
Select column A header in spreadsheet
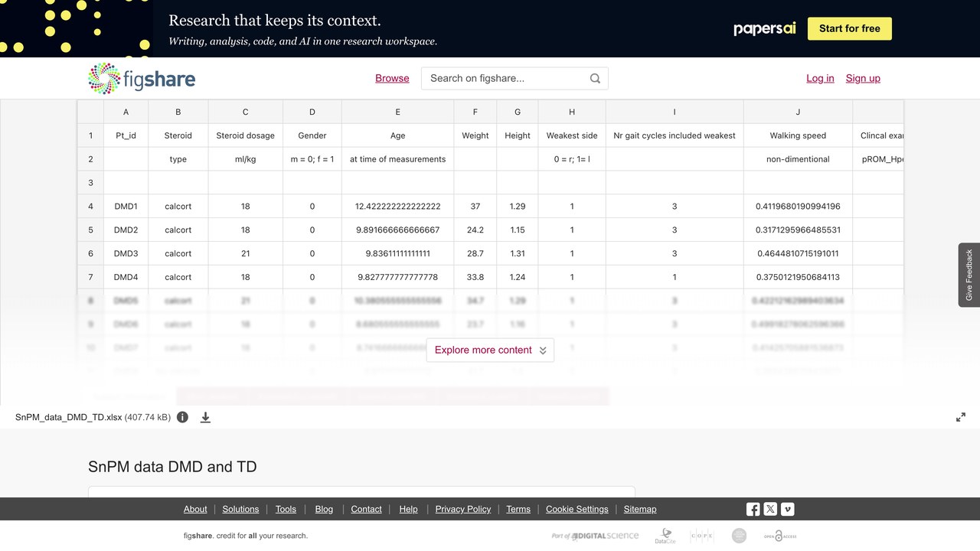click(x=126, y=112)
